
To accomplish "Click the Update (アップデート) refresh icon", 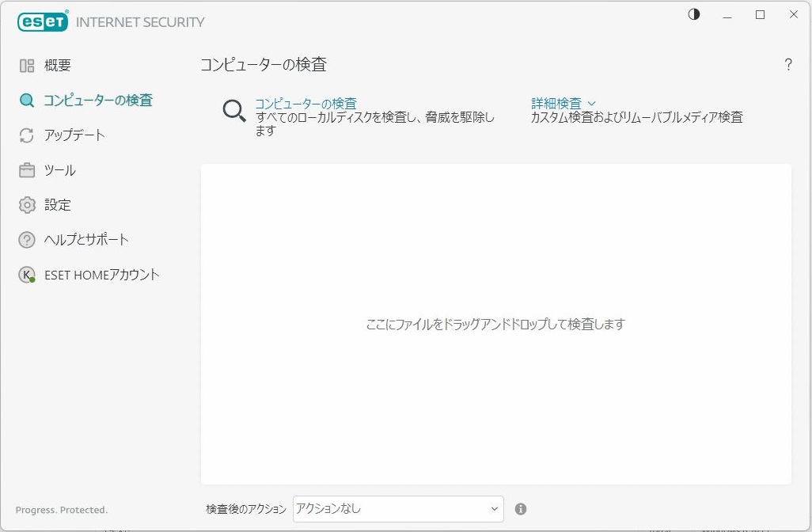I will point(27,135).
